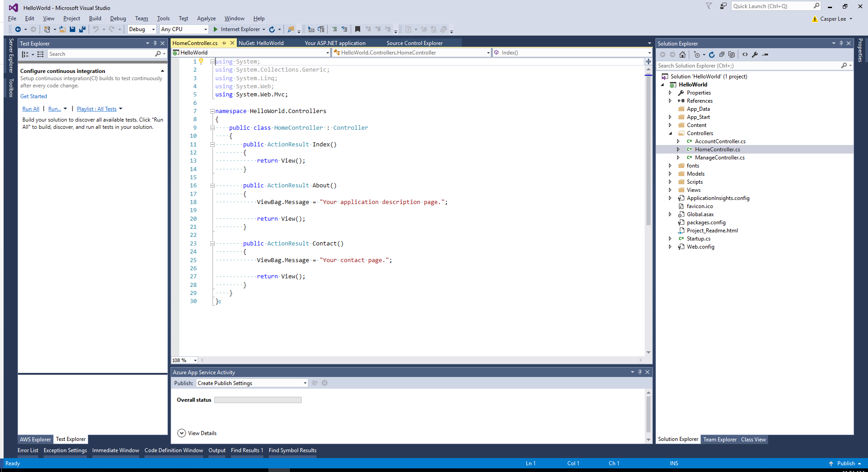Click the Home icon in Solution Explorer
868x472 pixels.
(683, 54)
